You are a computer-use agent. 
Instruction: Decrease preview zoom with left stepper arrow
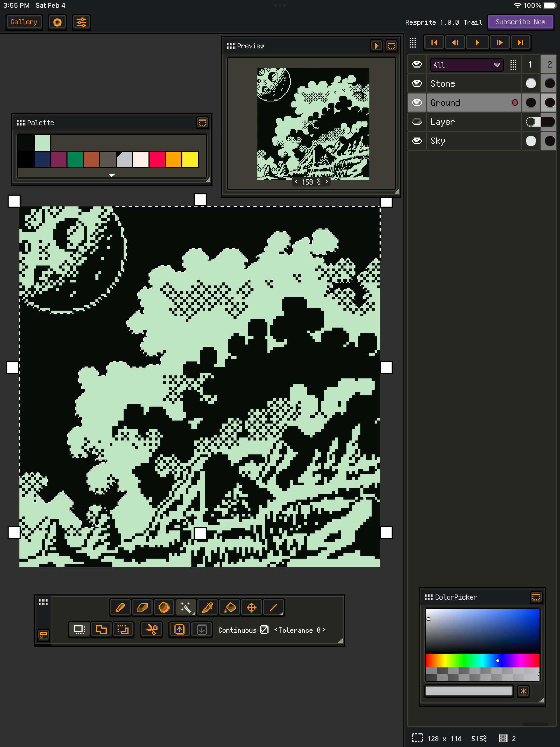(x=297, y=182)
